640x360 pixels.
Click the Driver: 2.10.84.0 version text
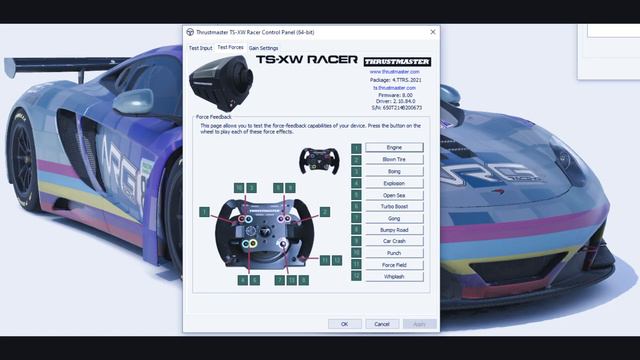point(395,101)
